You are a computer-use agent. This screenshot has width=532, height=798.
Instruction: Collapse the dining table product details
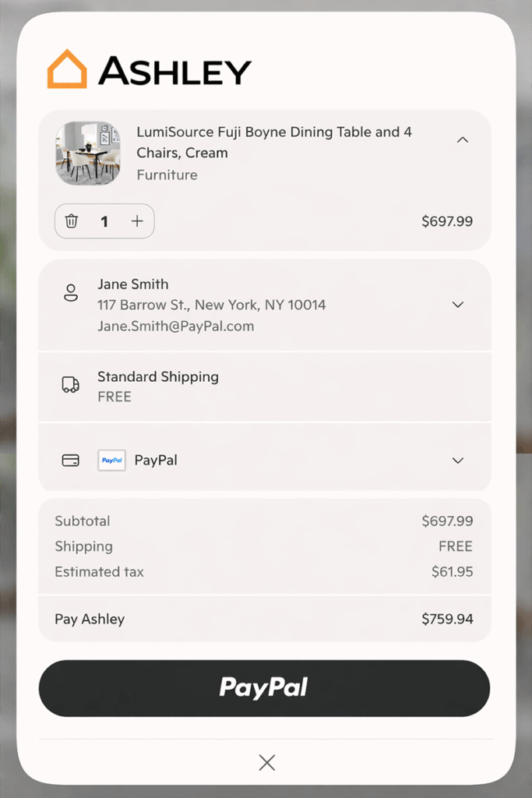point(463,139)
